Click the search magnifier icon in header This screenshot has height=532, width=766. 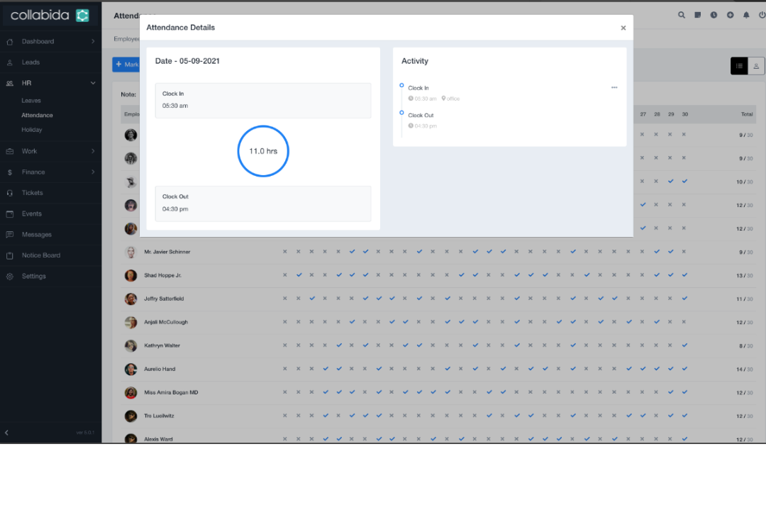tap(682, 15)
